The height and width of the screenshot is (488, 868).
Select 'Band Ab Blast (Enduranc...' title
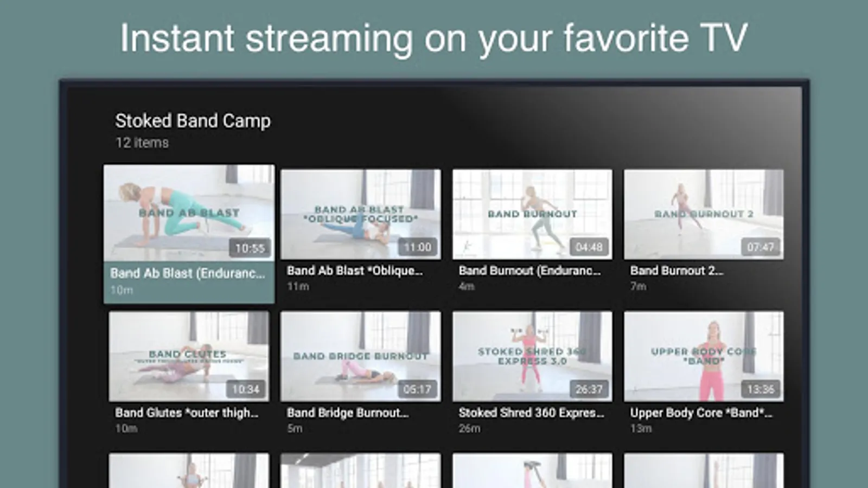[188, 273]
